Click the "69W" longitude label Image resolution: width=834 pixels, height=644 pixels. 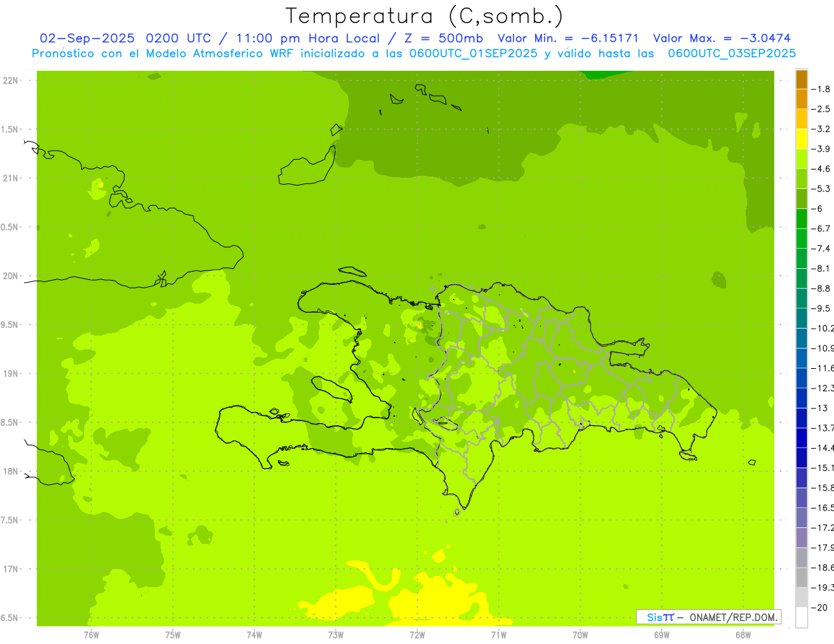661,634
